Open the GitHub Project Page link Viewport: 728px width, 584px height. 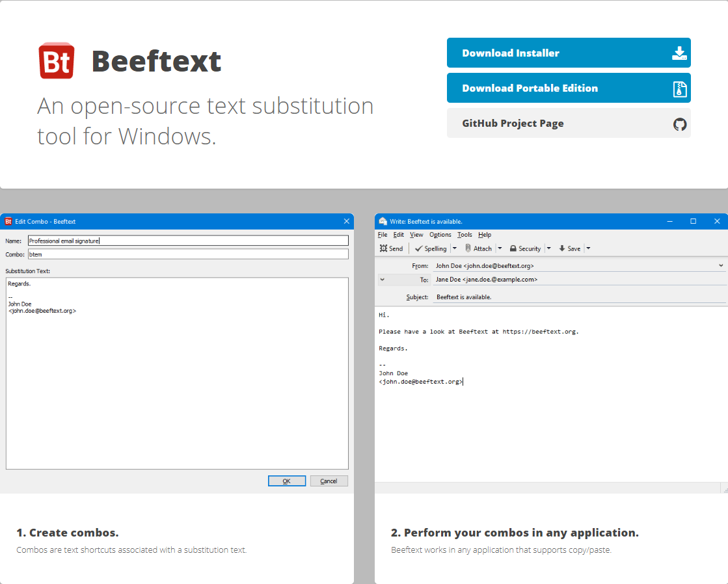(x=569, y=124)
